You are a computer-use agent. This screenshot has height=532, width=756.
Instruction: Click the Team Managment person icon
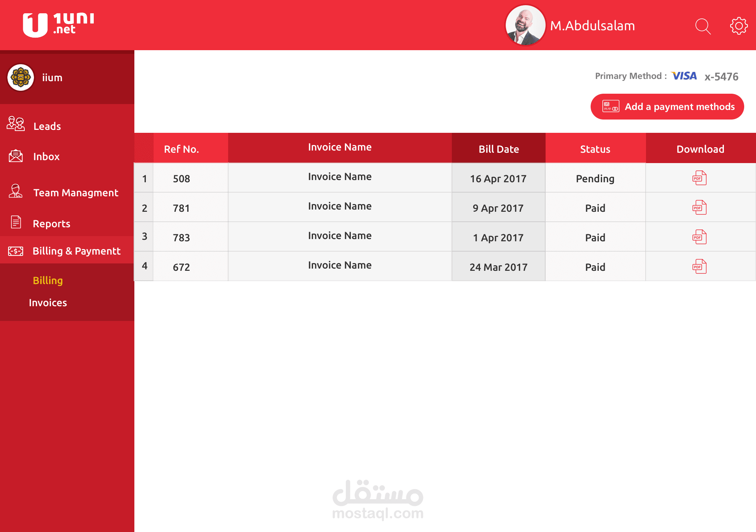pyautogui.click(x=16, y=191)
